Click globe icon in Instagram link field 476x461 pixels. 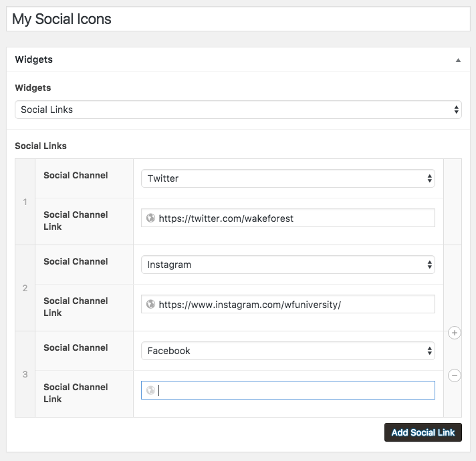click(150, 304)
